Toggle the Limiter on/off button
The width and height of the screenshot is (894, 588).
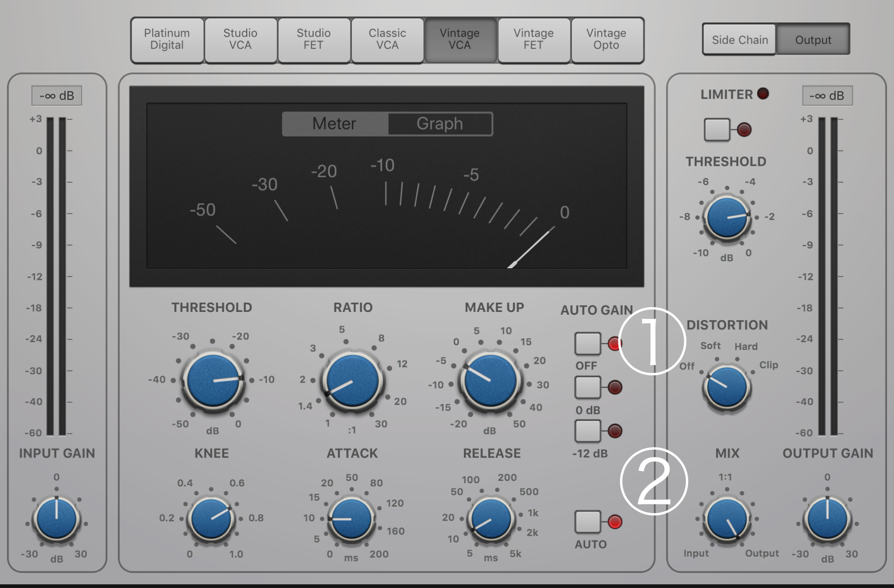click(717, 130)
